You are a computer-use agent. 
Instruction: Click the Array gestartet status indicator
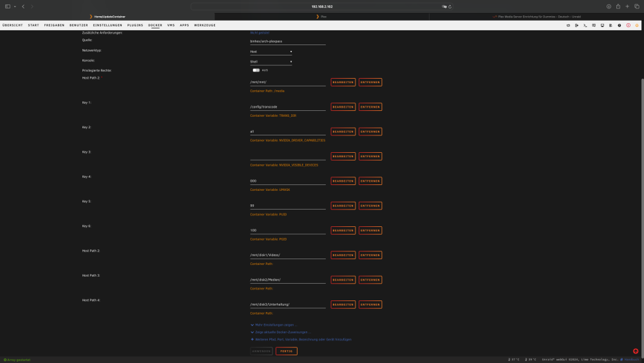17,360
